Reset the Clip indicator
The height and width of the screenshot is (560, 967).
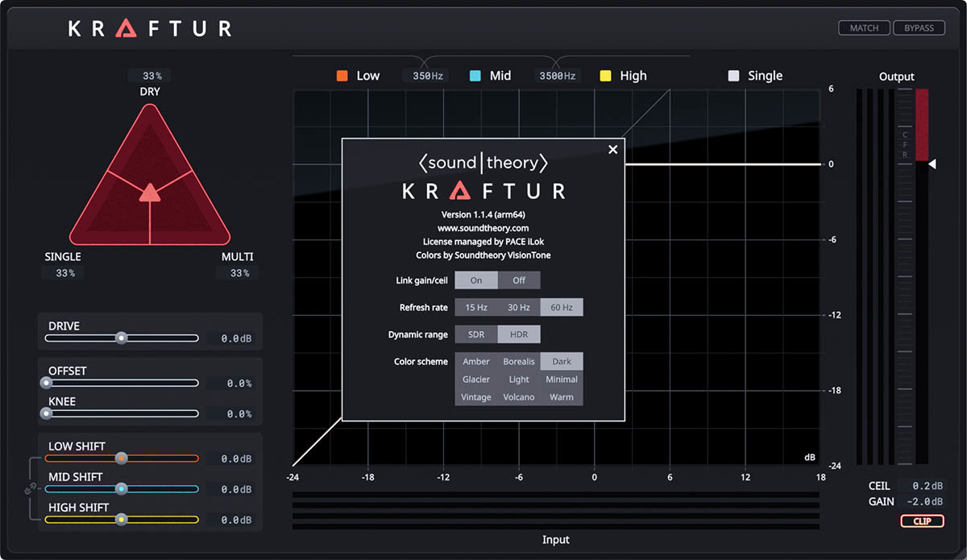coord(922,521)
